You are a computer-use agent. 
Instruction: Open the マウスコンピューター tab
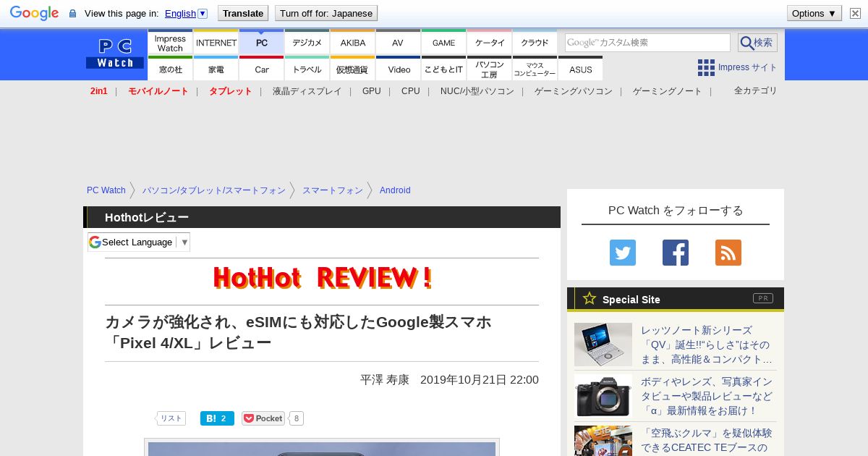coord(535,69)
